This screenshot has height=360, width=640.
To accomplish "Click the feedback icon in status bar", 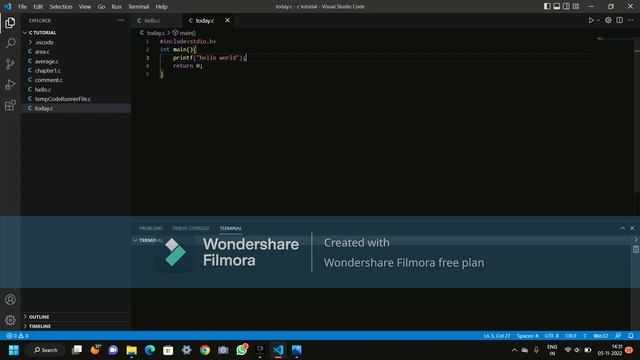I will (x=618, y=336).
